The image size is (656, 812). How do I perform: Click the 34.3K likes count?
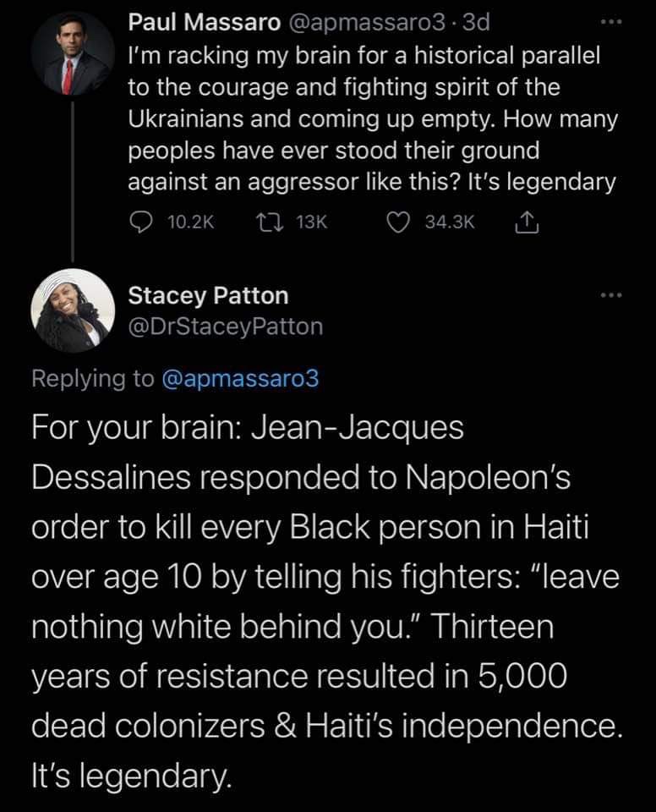click(450, 222)
